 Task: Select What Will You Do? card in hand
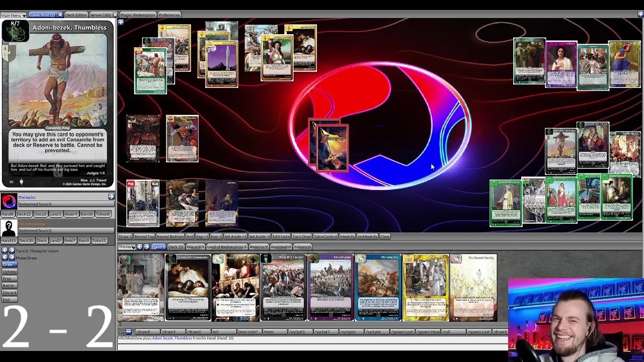pos(283,288)
